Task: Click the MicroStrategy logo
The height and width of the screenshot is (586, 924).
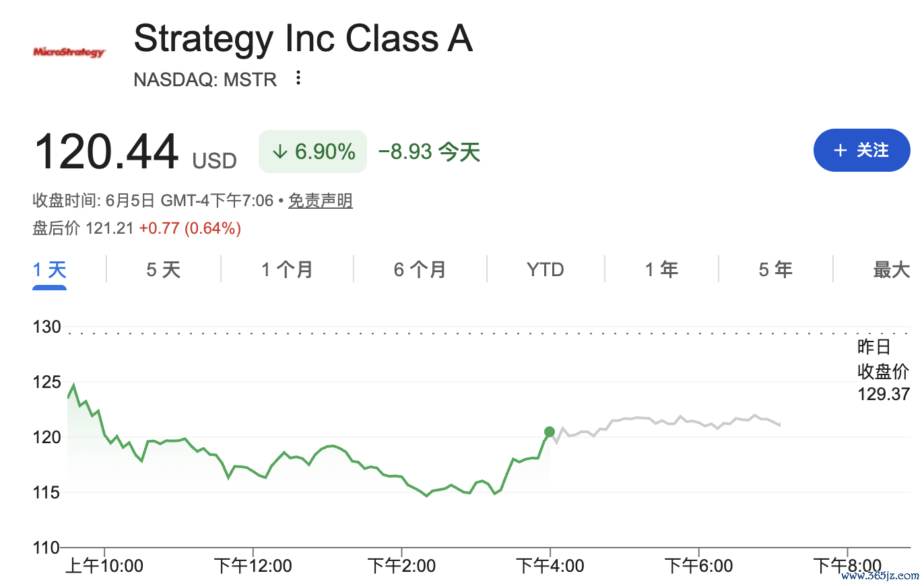Action: pos(69,52)
